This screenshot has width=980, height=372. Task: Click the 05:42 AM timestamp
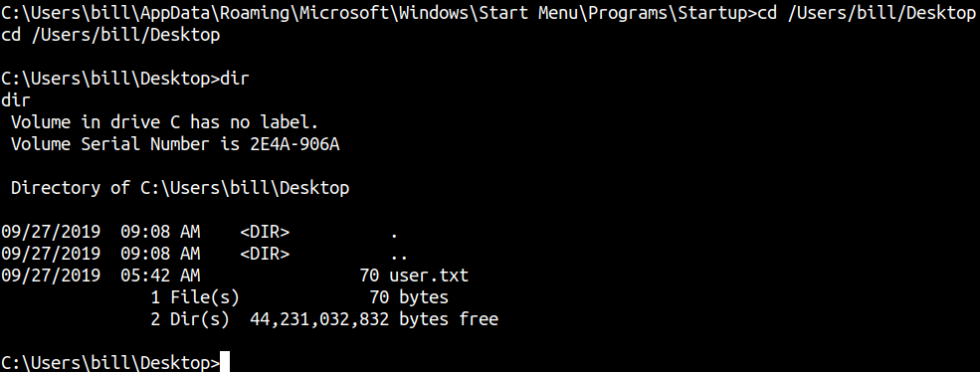point(160,276)
